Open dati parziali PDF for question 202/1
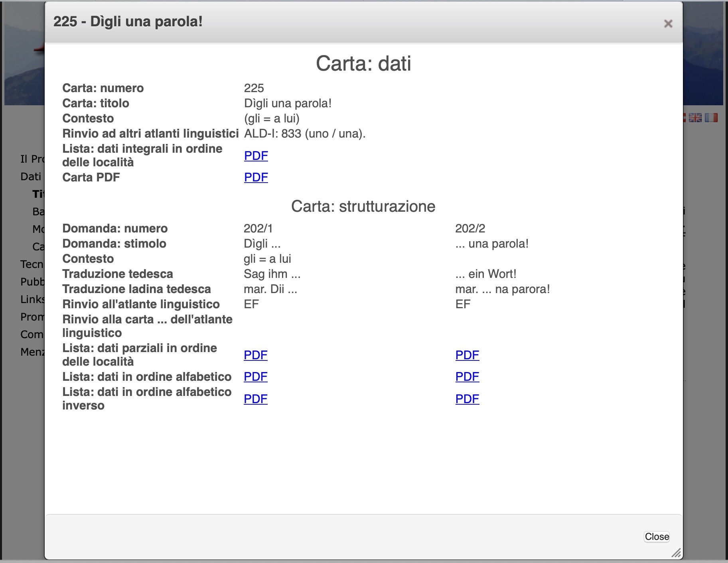 click(x=255, y=355)
